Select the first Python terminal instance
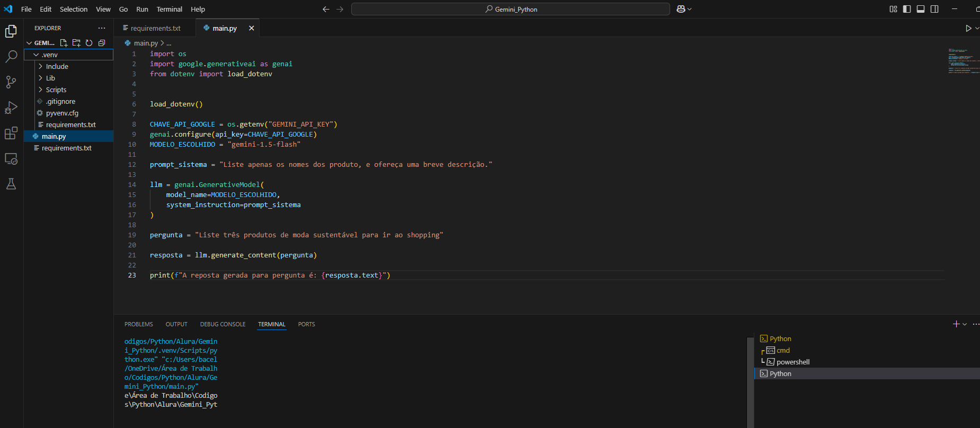Image resolution: width=980 pixels, height=428 pixels. pos(867,338)
